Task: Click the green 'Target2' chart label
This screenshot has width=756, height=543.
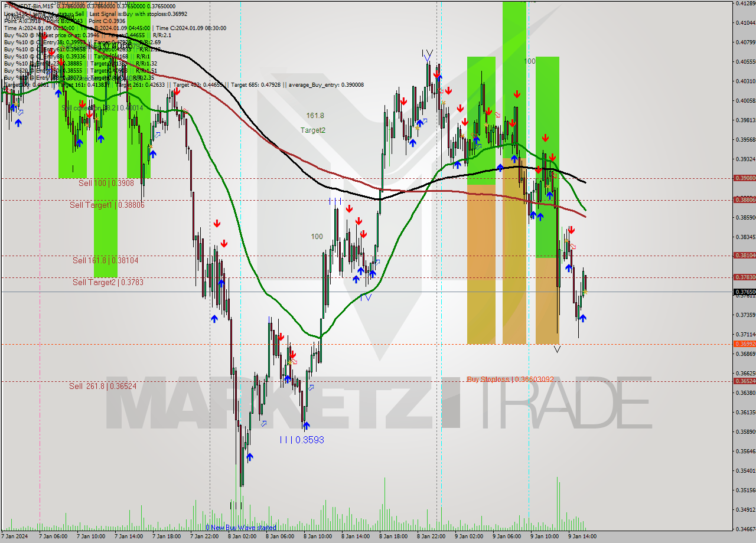Action: (x=312, y=130)
